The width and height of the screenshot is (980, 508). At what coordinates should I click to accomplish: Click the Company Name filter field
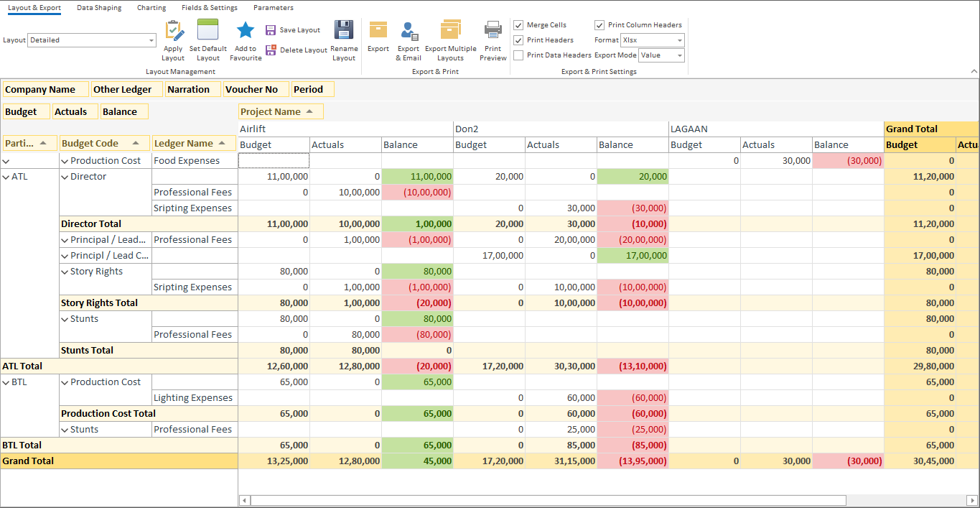(x=45, y=90)
